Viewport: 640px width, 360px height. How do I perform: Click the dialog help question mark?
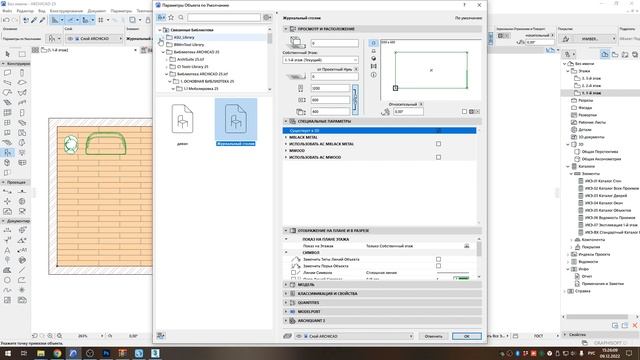point(464,5)
